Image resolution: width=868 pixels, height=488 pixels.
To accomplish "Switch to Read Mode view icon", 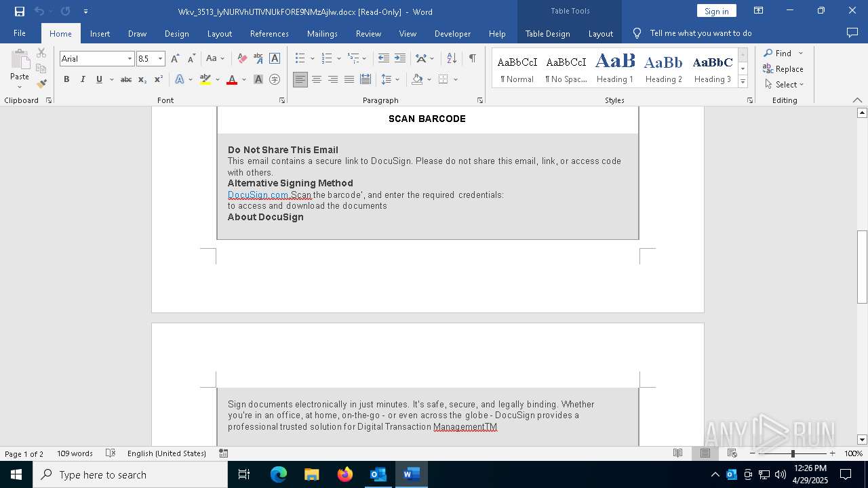I will click(677, 453).
